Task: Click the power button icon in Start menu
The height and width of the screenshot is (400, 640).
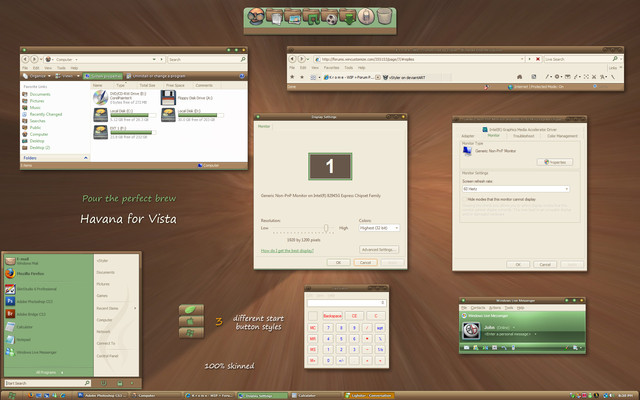Action: [103, 383]
